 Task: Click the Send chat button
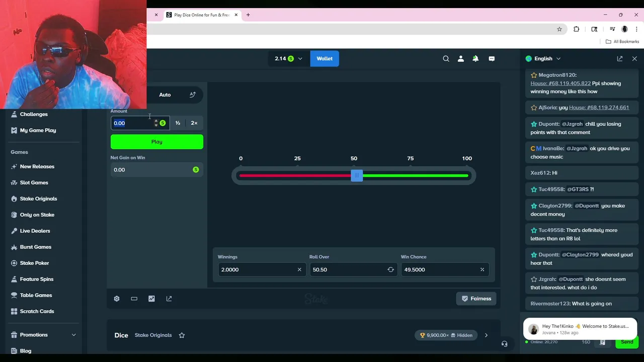click(x=627, y=342)
